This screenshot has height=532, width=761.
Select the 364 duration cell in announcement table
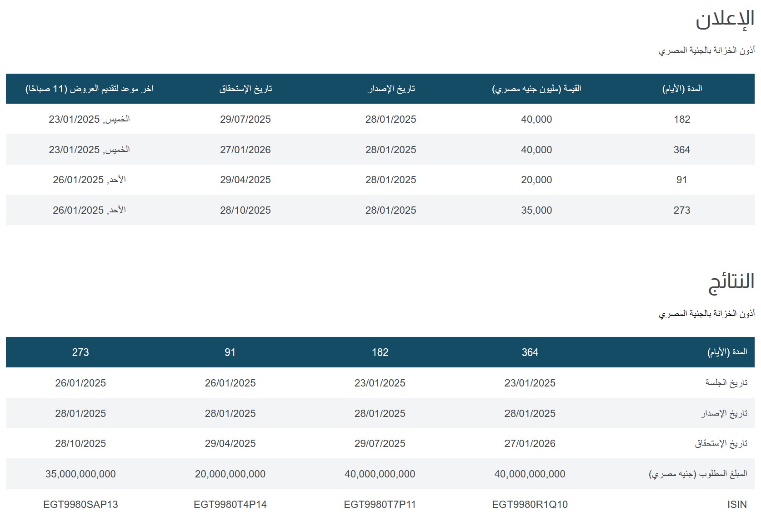682,150
